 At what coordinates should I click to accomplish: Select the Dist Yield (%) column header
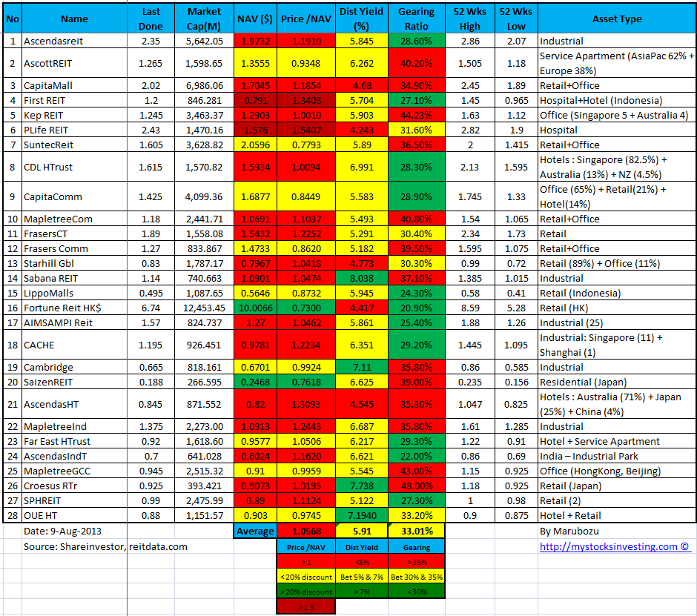[361, 19]
